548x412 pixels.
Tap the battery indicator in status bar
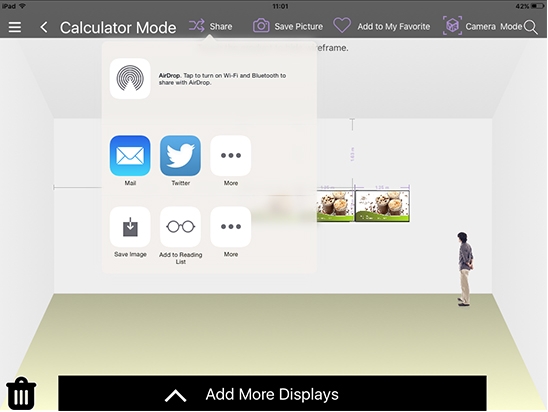(538, 6)
